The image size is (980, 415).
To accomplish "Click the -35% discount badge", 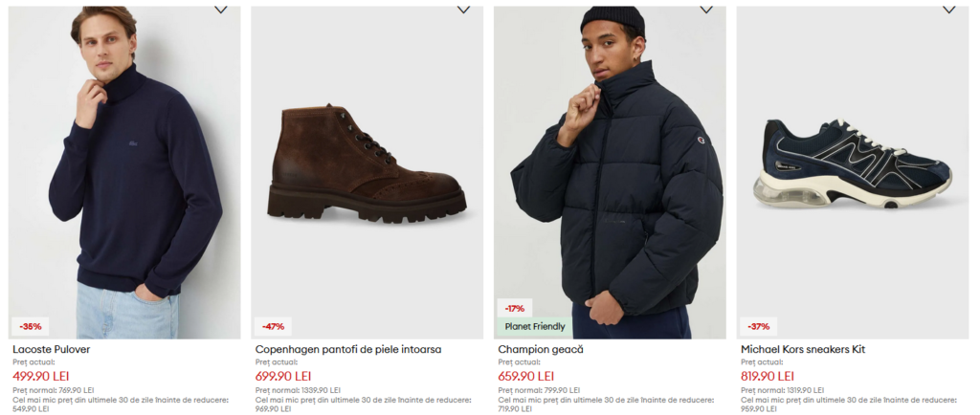I will coord(31,326).
